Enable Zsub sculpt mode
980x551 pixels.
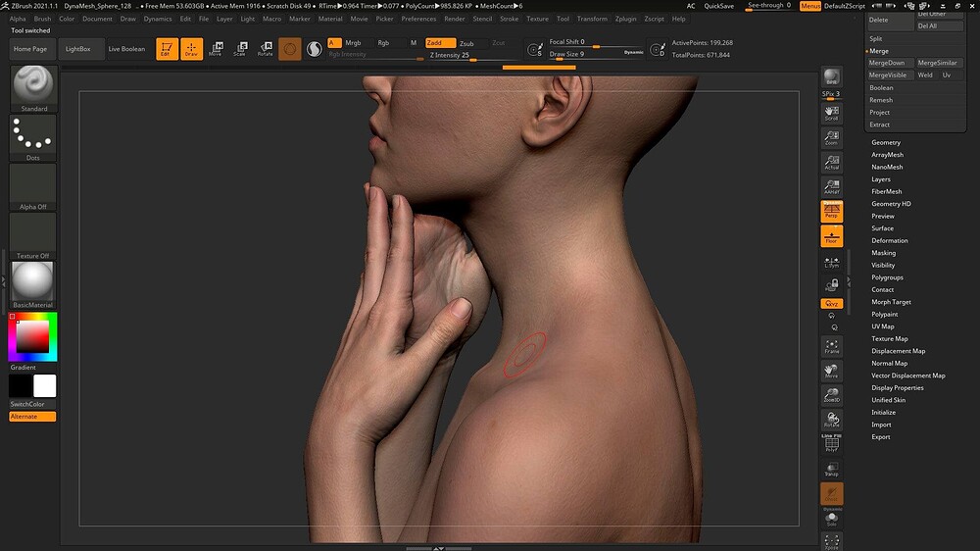coord(466,43)
